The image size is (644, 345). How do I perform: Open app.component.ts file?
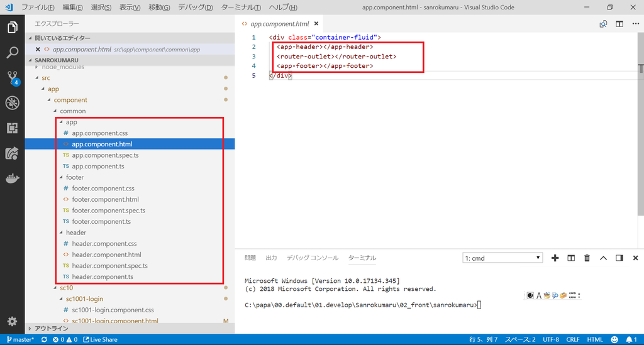pos(97,167)
